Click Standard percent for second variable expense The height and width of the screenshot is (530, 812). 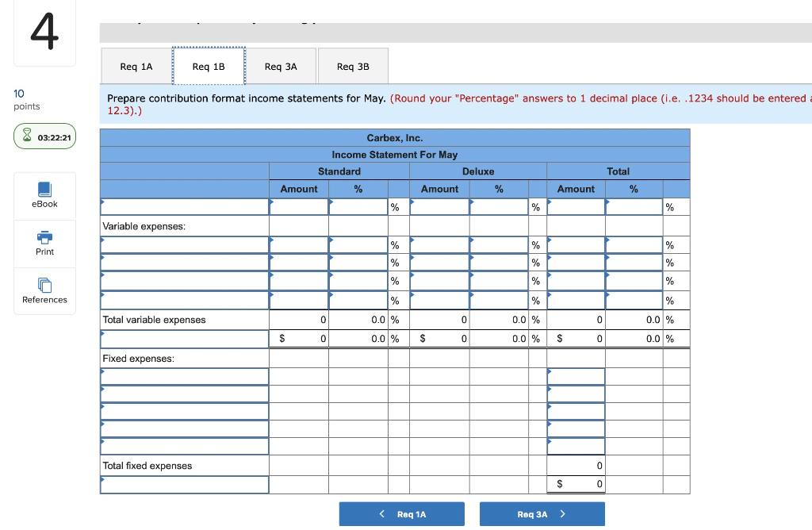(x=358, y=262)
